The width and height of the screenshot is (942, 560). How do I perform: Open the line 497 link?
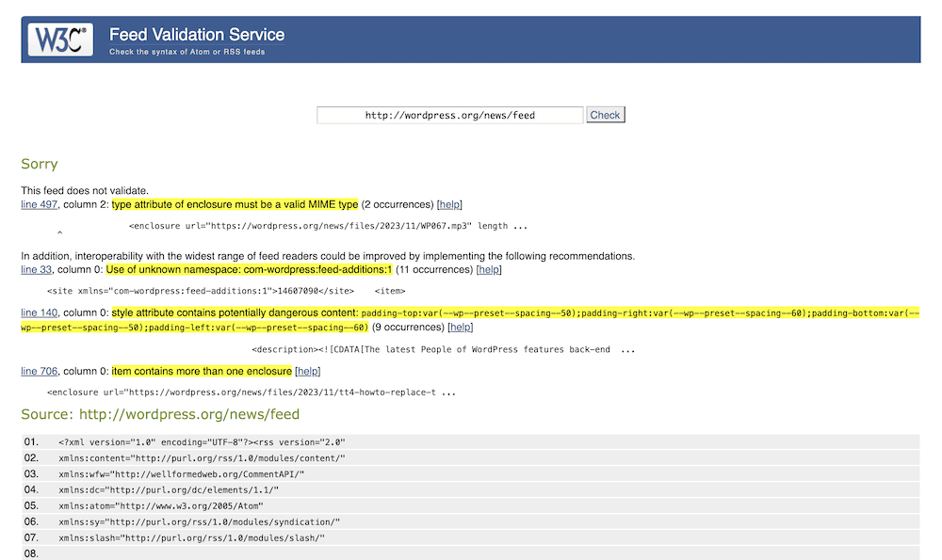pyautogui.click(x=40, y=204)
